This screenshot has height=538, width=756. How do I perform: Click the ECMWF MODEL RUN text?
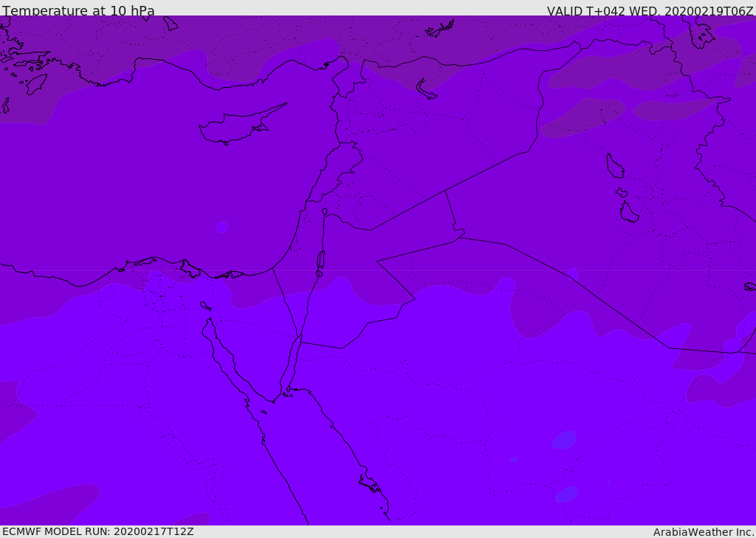pos(98,531)
